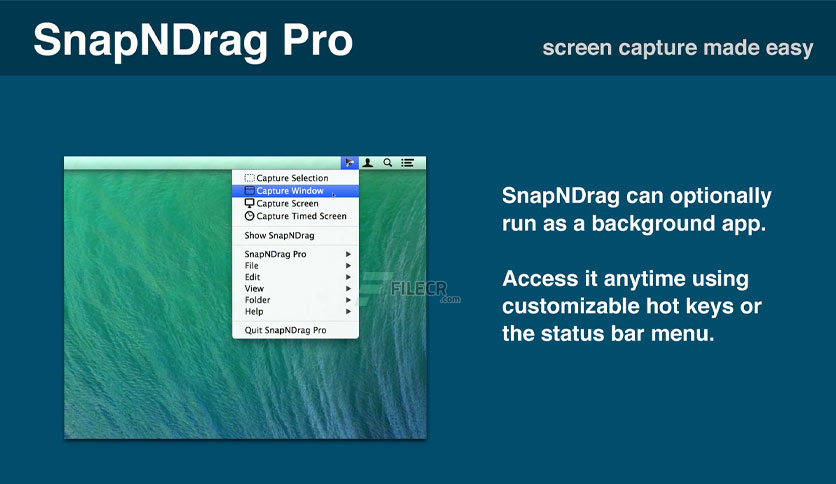Click the 'screen capture made easy' tagline

point(678,48)
